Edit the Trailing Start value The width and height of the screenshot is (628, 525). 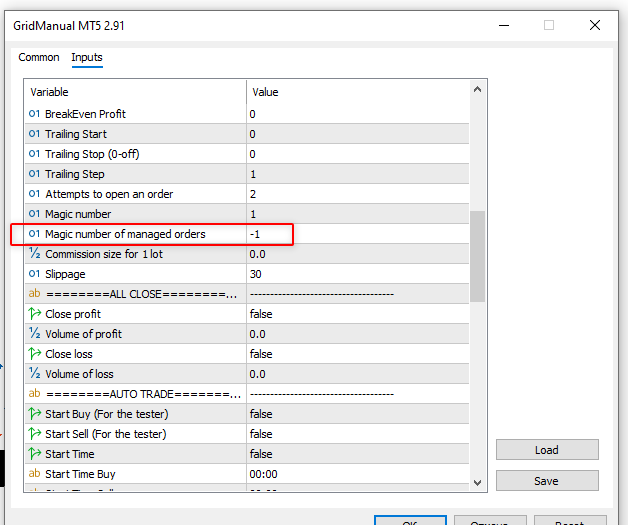point(358,134)
